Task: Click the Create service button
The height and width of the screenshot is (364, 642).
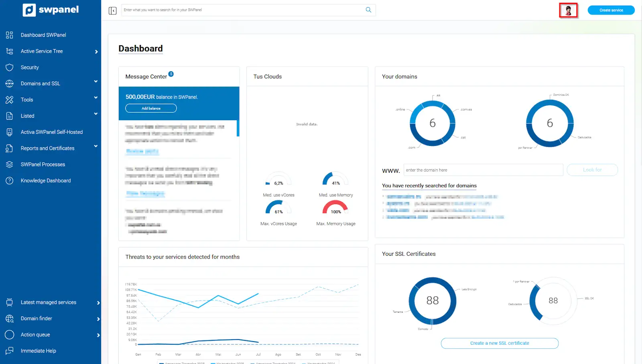Action: tap(611, 10)
